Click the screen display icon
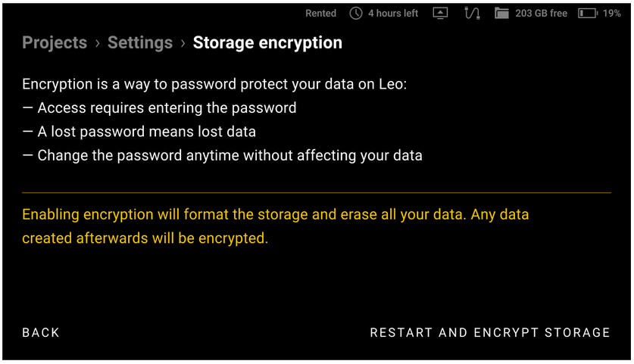The height and width of the screenshot is (364, 634). click(441, 14)
